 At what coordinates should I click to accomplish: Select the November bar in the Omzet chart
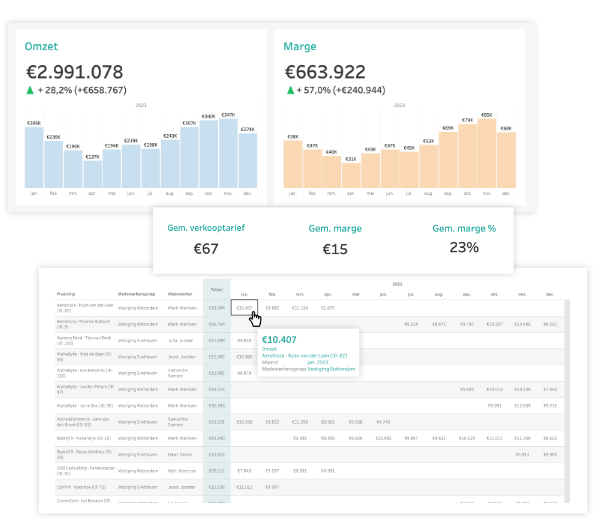tap(228, 153)
